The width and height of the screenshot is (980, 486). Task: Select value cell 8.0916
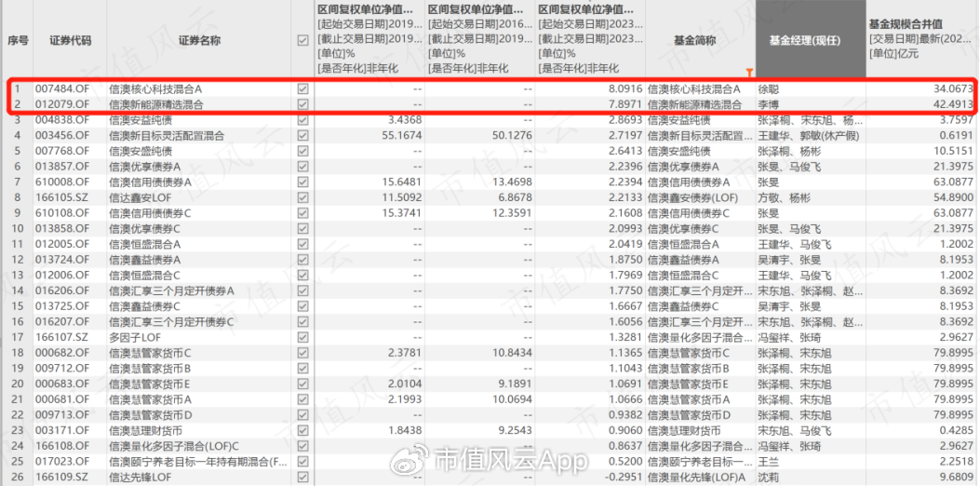[625, 88]
